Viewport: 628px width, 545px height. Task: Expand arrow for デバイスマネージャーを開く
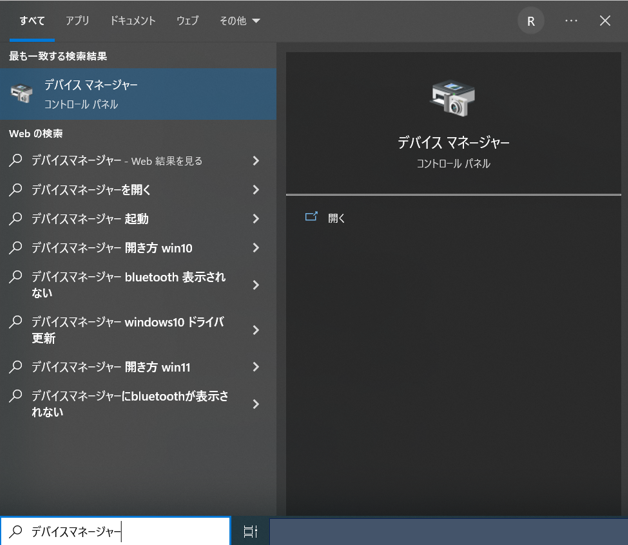[256, 190]
